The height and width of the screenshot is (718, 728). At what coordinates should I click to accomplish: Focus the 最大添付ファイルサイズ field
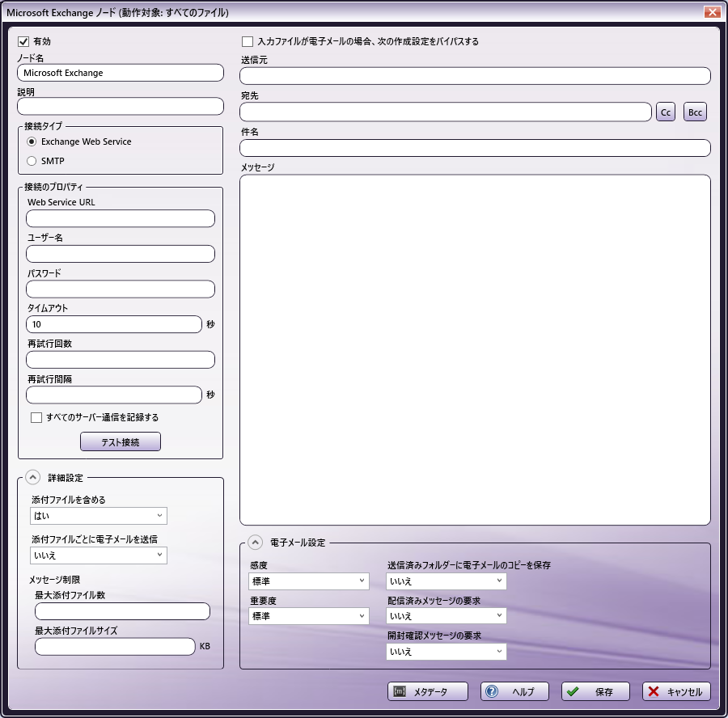coord(115,647)
